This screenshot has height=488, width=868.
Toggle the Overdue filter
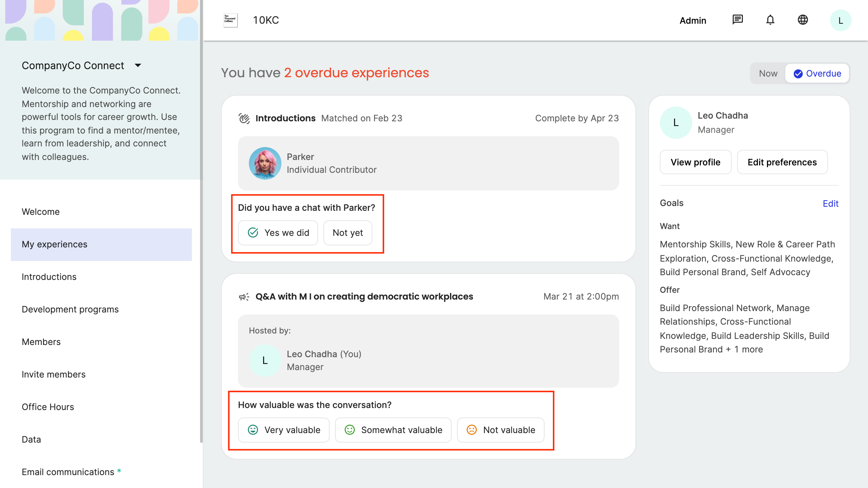pyautogui.click(x=817, y=73)
